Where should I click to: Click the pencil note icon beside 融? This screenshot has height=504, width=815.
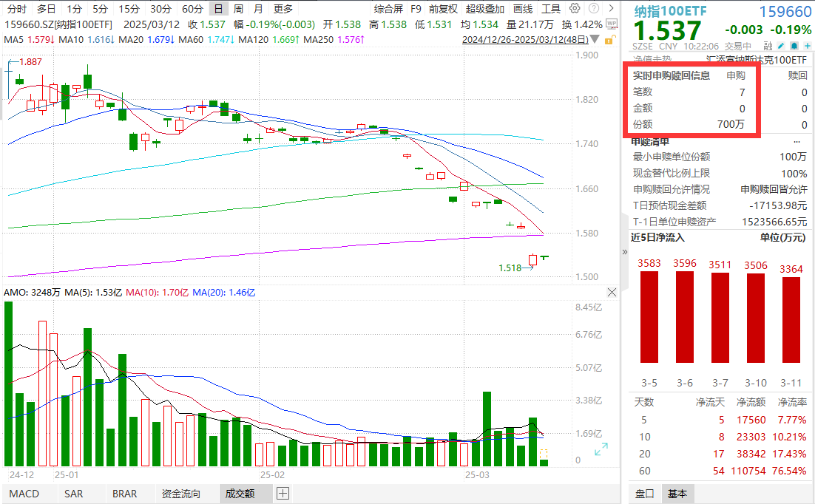780,46
